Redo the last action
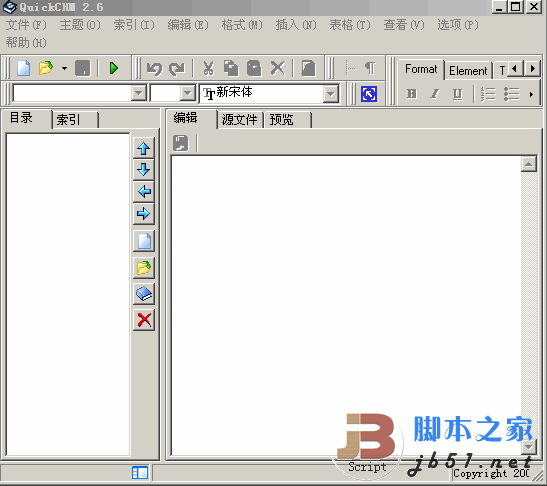Viewport: 547px width, 486px height. click(x=177, y=69)
